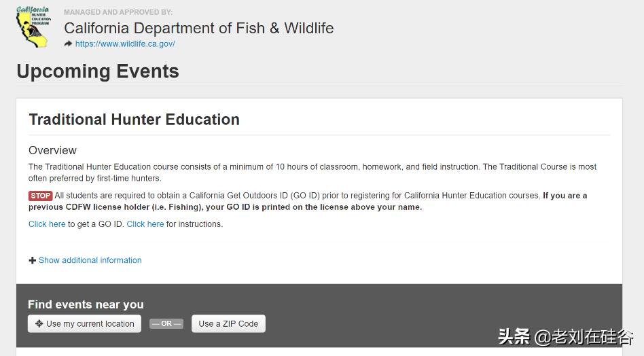Viewport: 644px width, 356px height.
Task: Click the Find events near you heading
Action: (86, 304)
